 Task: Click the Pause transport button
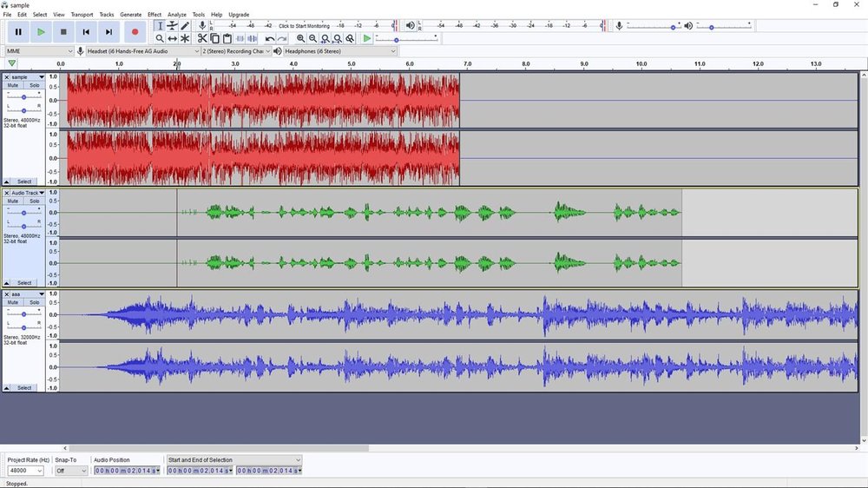pos(18,32)
